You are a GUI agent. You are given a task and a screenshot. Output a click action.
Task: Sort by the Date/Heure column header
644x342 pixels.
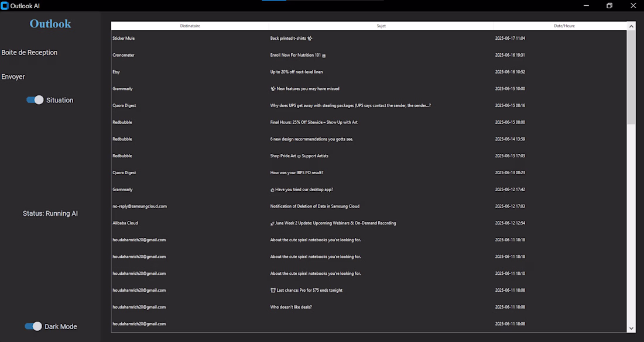[564, 26]
